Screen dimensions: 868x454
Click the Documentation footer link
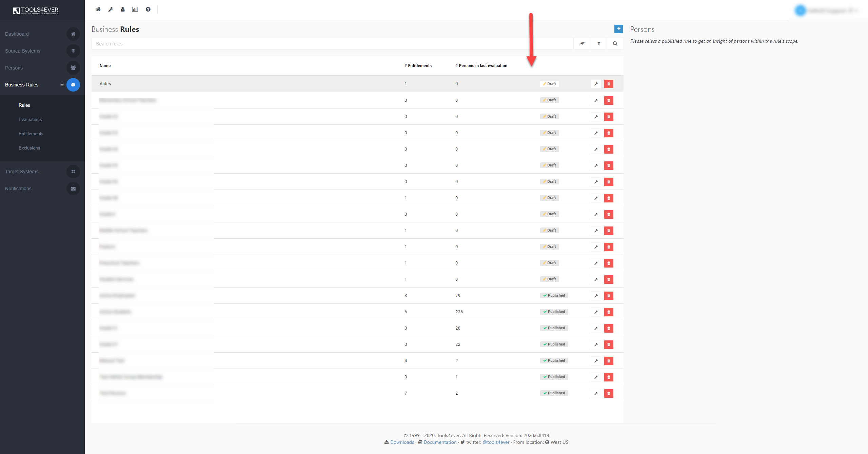(x=440, y=442)
